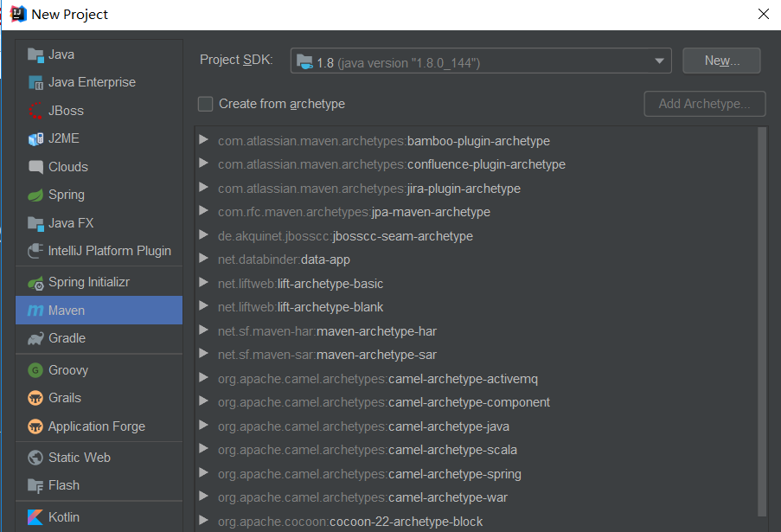Click the Spring Initializr icon
The height and width of the screenshot is (532, 781).
tap(35, 282)
